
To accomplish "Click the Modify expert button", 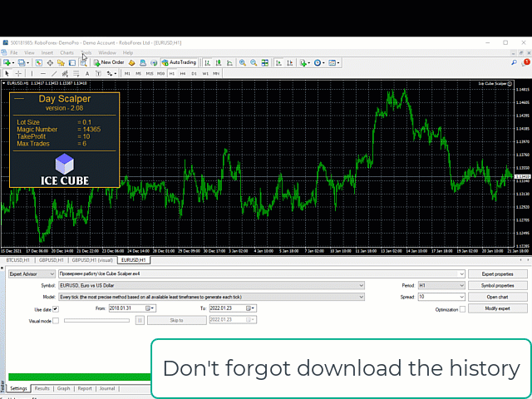I will [498, 308].
